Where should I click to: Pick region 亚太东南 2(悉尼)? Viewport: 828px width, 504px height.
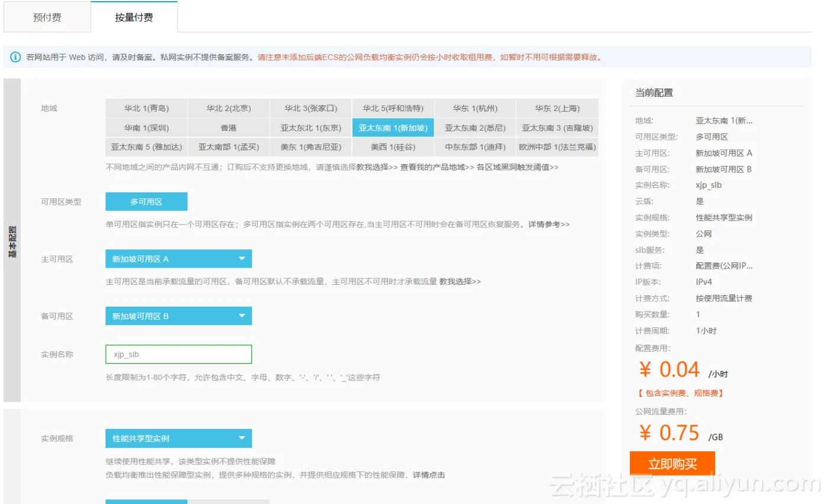[x=476, y=128]
